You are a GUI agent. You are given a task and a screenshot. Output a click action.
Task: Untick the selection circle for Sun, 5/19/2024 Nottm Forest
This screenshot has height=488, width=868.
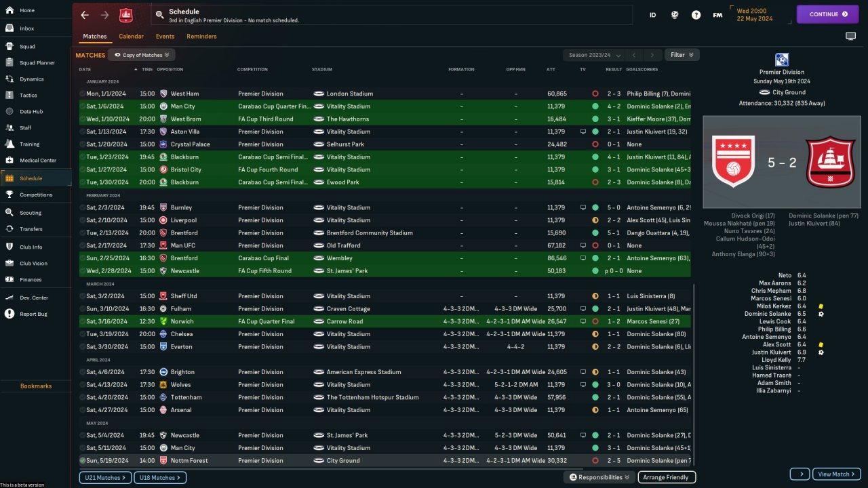pyautogui.click(x=83, y=461)
